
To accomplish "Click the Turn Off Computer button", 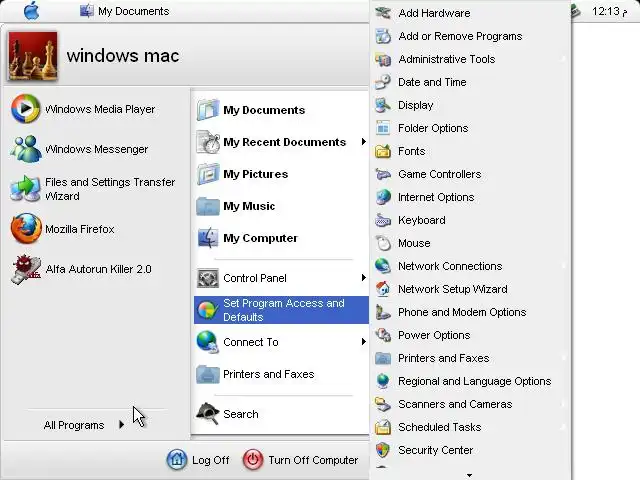I will [301, 460].
